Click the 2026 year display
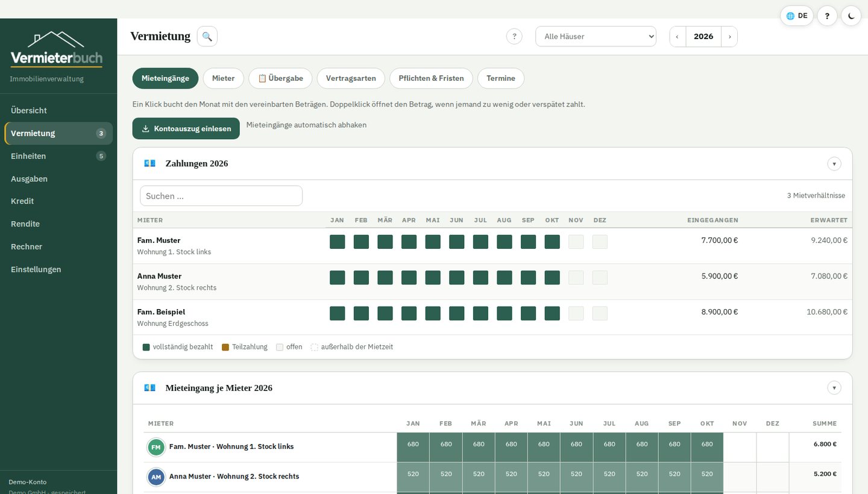Screen dimensions: 868x494 pos(703,36)
